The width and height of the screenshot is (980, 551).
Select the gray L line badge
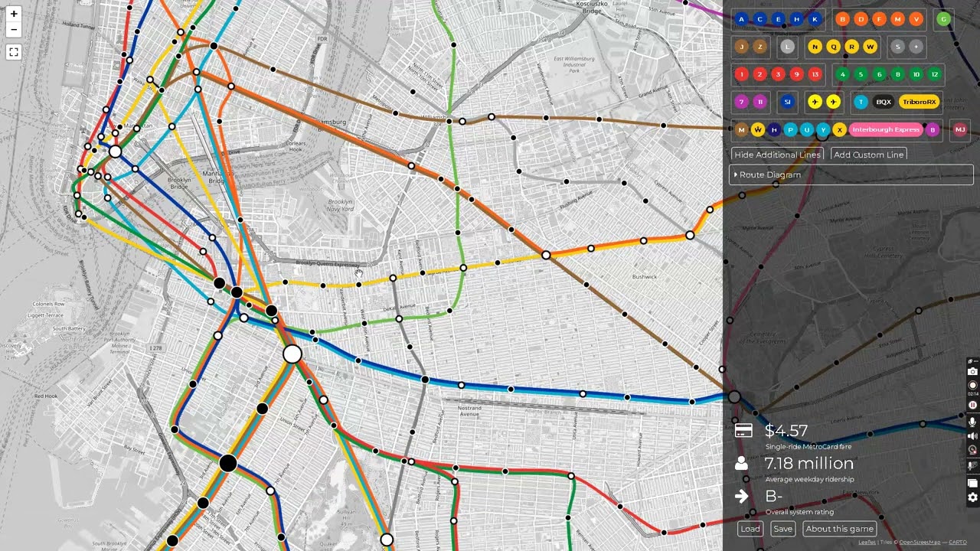pyautogui.click(x=787, y=47)
